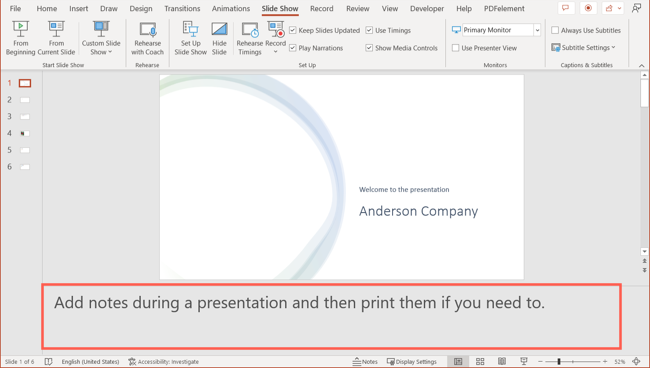The width and height of the screenshot is (650, 368).
Task: Open the Record ribbon tab
Action: [x=322, y=8]
